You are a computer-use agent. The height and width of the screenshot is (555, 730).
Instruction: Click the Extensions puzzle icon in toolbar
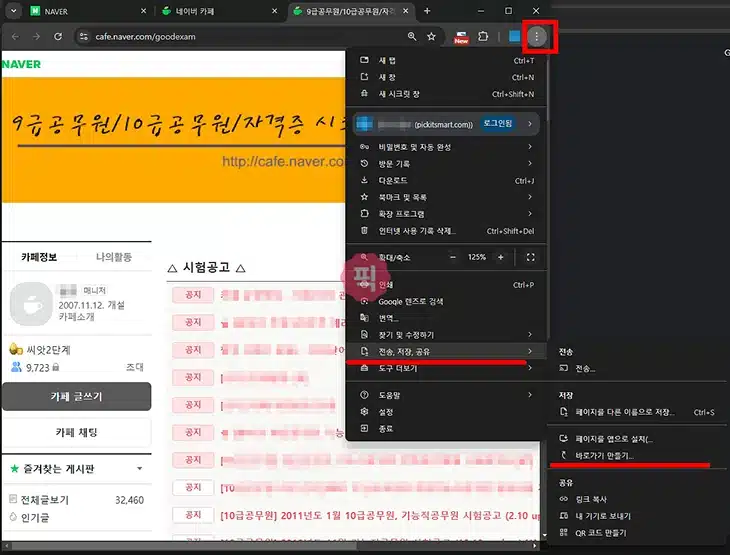click(484, 37)
